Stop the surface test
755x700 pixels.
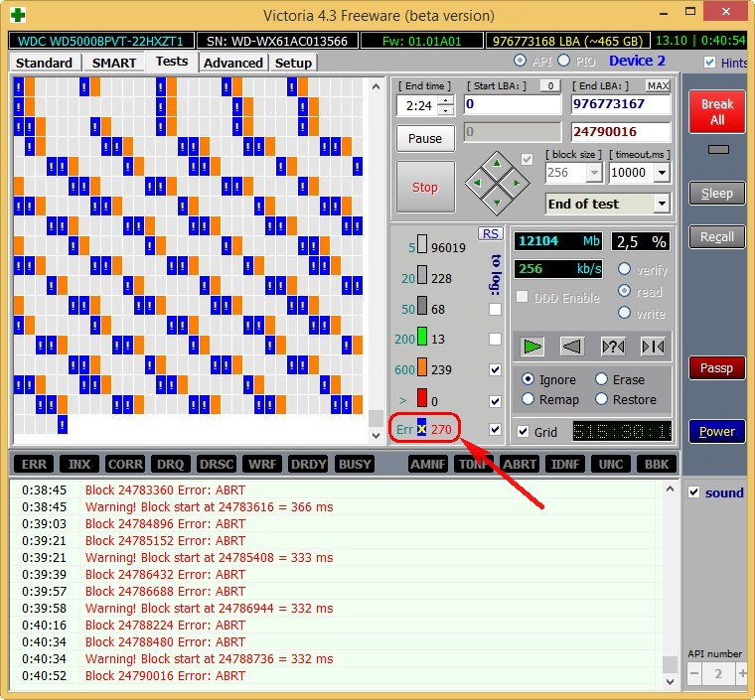tap(425, 187)
